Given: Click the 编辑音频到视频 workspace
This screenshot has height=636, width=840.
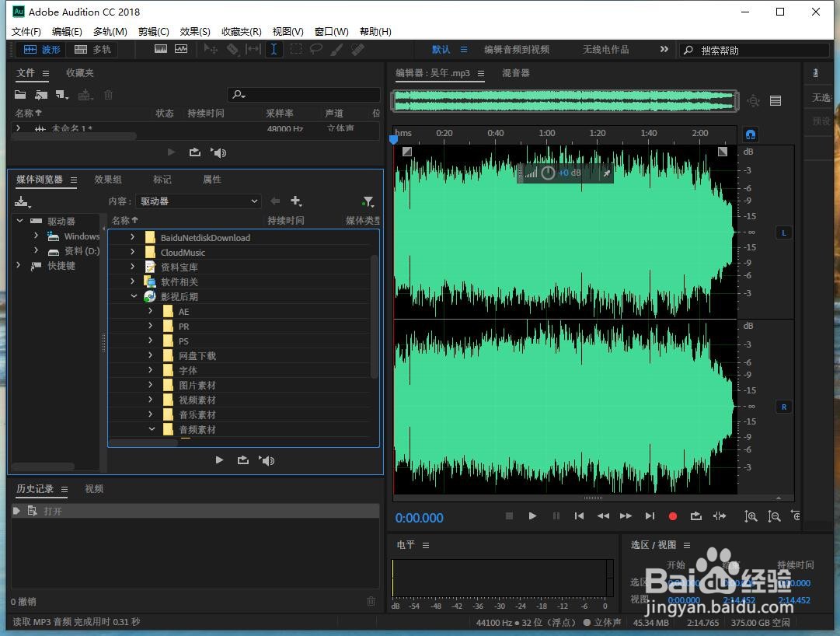Looking at the screenshot, I should click(517, 49).
